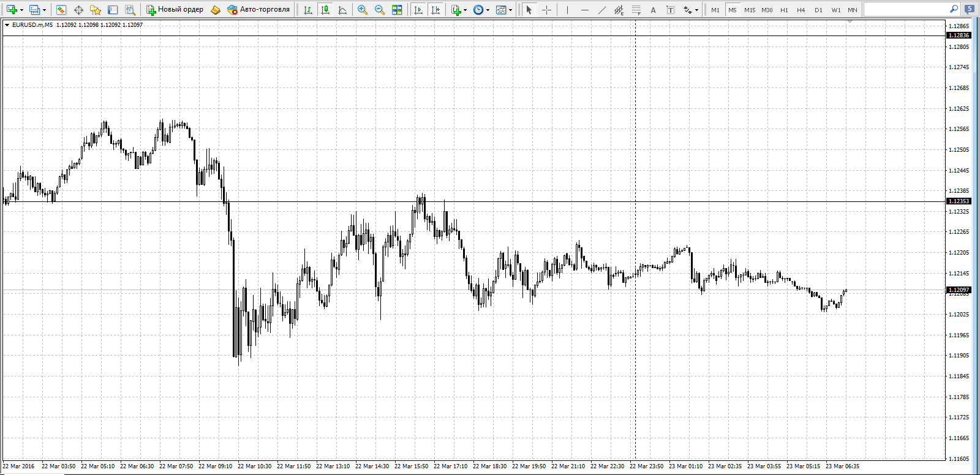Expand the Profiles dropdown arrow
This screenshot has height=475, width=980.
click(44, 10)
